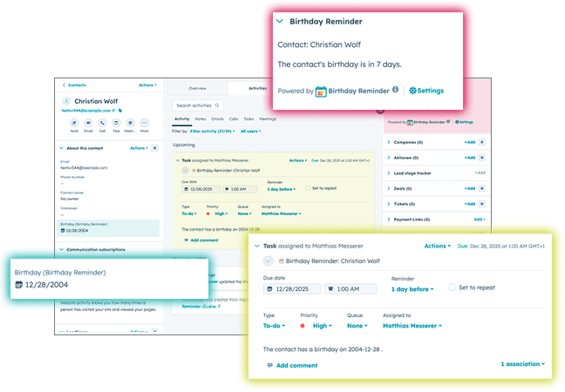Click the 12/28/2025 due date field in the enlarged card

click(x=292, y=289)
